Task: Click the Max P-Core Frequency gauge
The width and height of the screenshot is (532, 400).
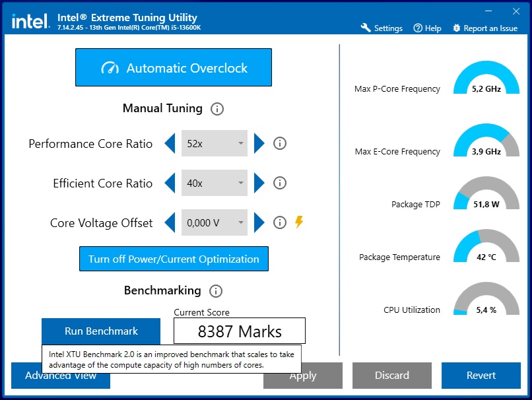Action: pos(486,77)
